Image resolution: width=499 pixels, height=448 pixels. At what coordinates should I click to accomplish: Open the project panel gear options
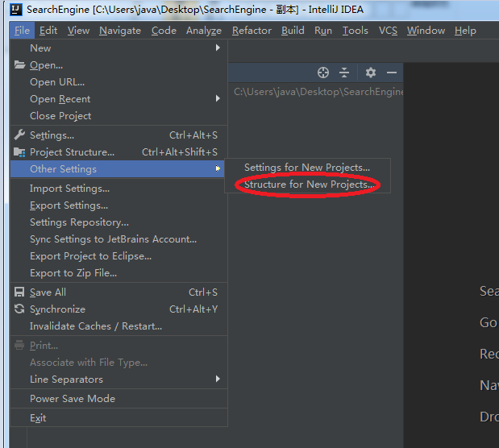pos(371,73)
